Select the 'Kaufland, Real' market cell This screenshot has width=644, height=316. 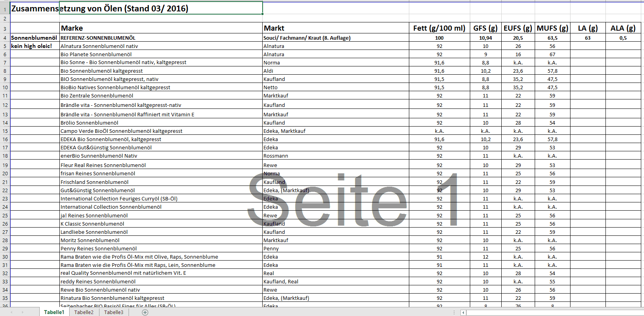[x=336, y=281]
